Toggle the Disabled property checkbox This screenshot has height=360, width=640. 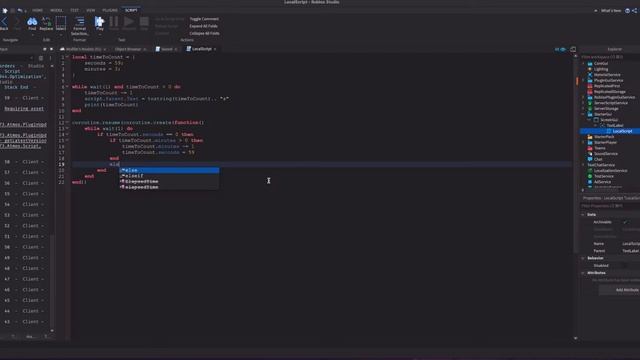click(625, 266)
